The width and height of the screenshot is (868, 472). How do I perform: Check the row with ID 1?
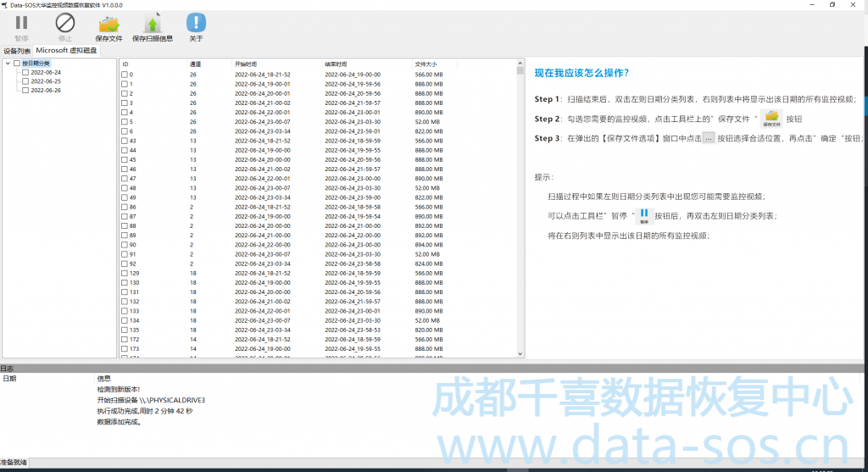[125, 84]
